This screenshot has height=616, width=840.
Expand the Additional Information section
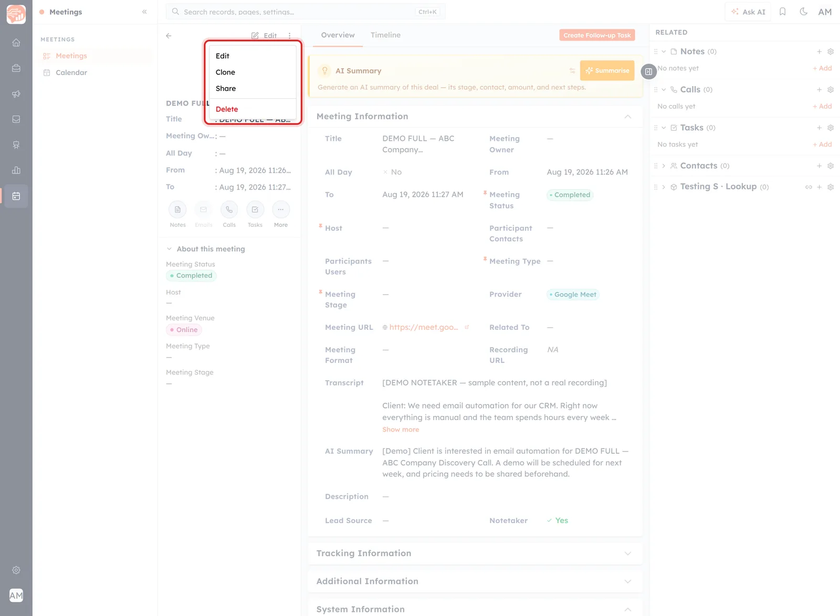click(x=628, y=581)
